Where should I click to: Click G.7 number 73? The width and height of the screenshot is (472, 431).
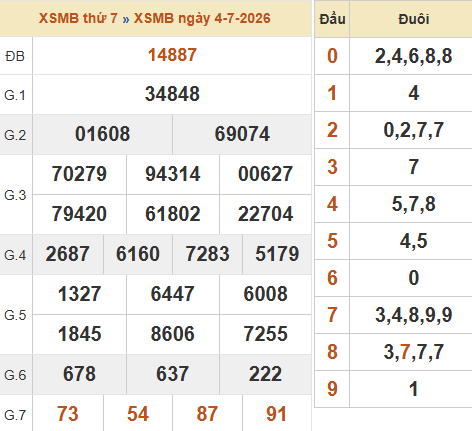68,414
